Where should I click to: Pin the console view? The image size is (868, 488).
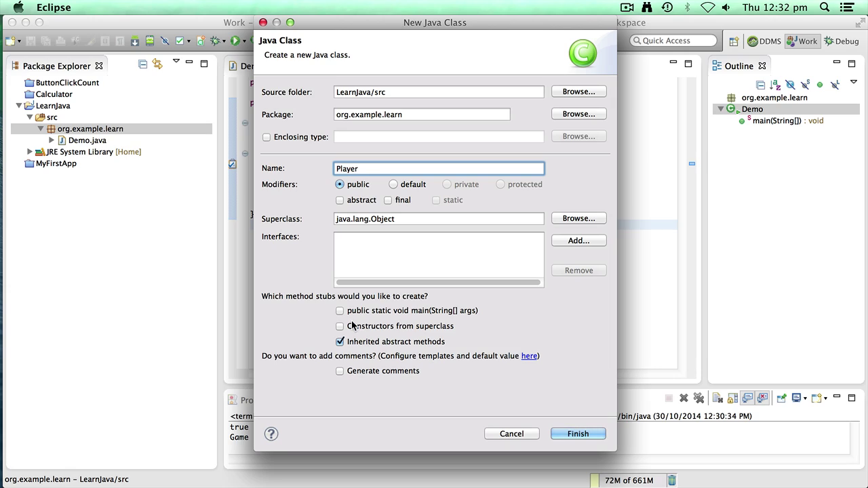pos(782,398)
